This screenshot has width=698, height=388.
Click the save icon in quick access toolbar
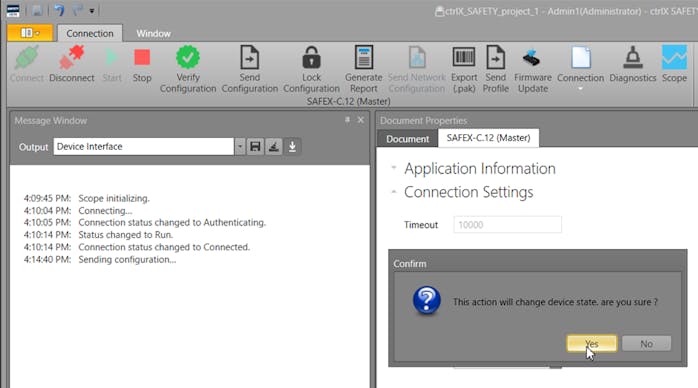coord(37,10)
